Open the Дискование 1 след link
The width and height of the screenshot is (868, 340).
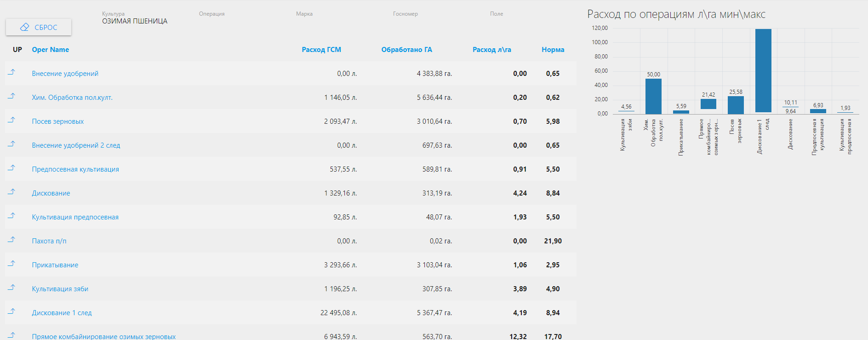(x=62, y=313)
